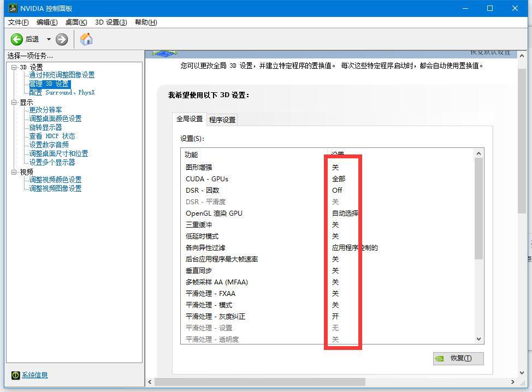Click the green Back arrow icon
The height and width of the screenshot is (392, 532).
(17, 39)
